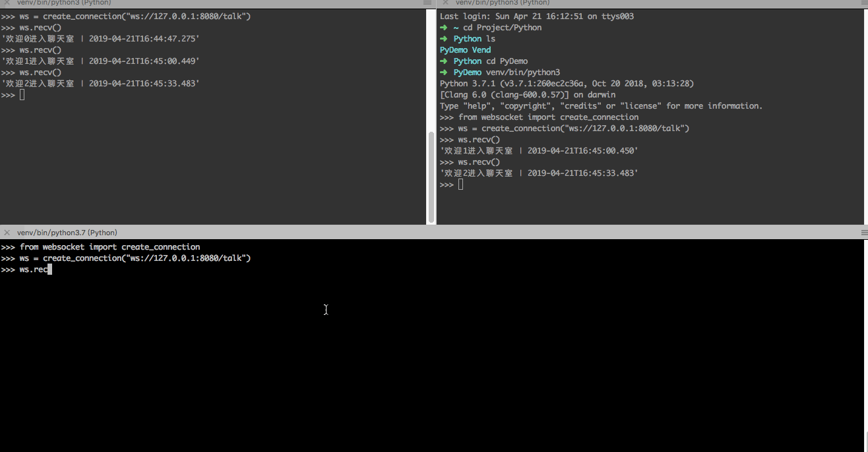Click the import line in bottom pane
Image resolution: width=868 pixels, height=452 pixels.
point(109,247)
